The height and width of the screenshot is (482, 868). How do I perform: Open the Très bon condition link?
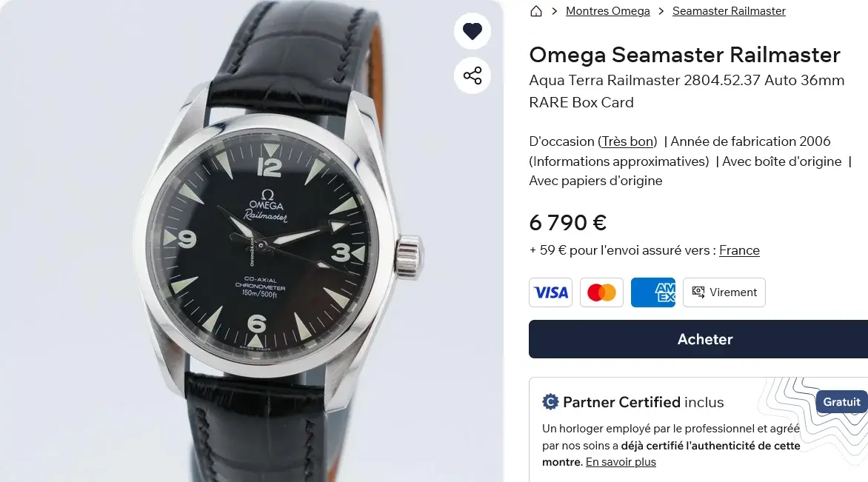tap(627, 141)
